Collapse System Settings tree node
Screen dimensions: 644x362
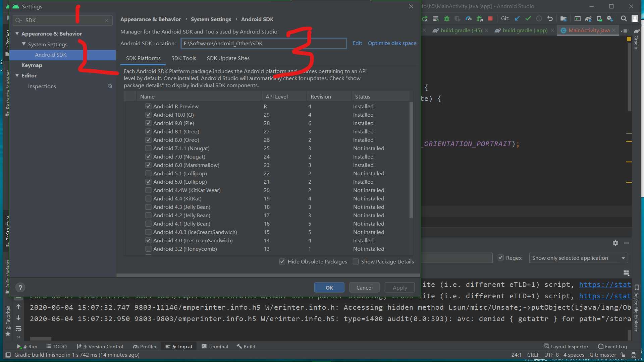[23, 44]
